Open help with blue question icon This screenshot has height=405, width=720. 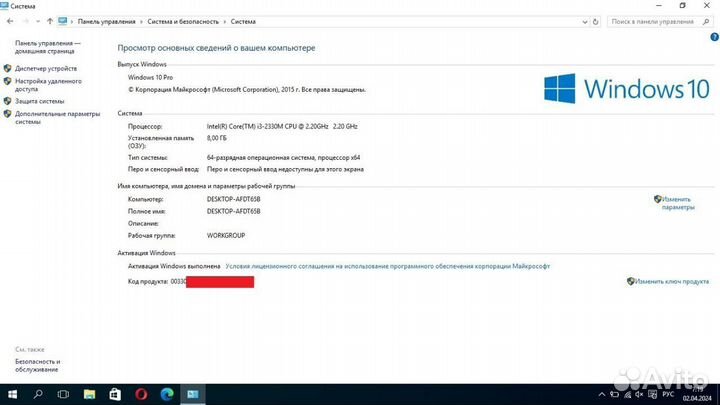(x=714, y=38)
